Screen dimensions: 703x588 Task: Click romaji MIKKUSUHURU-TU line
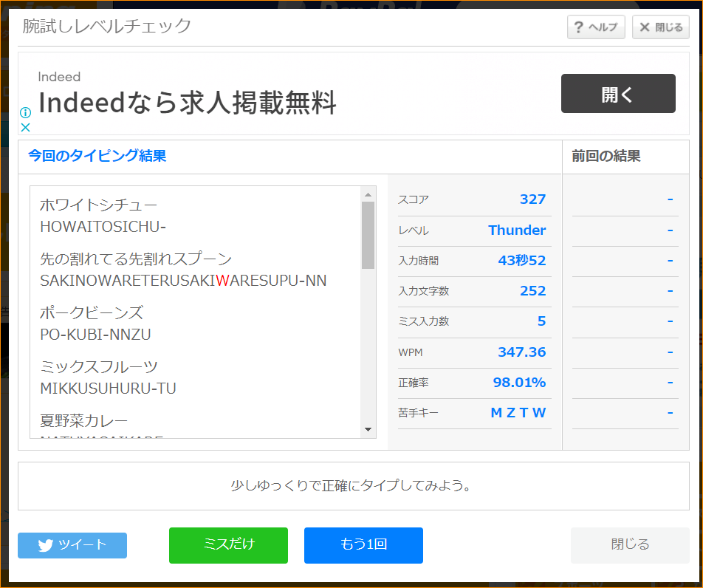108,389
